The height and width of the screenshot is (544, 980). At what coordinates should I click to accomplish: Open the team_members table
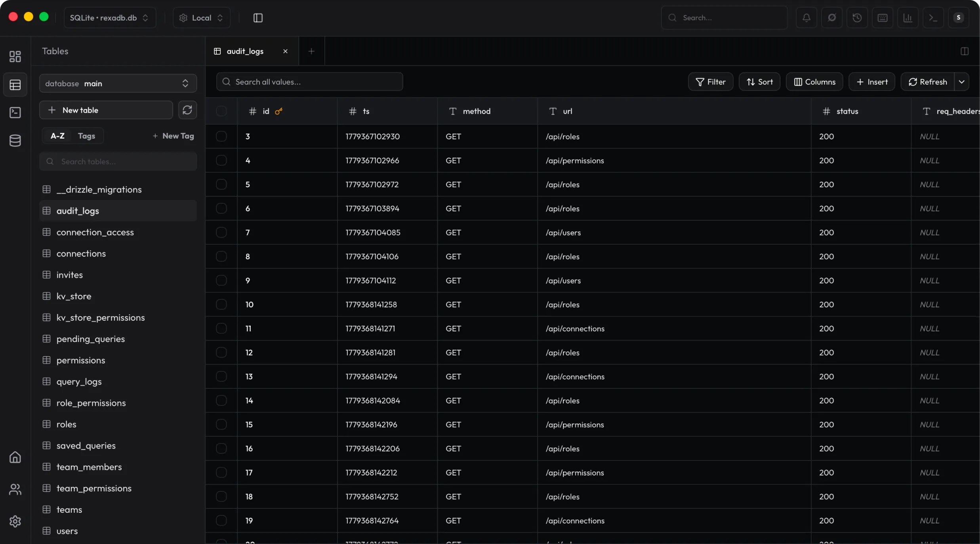pyautogui.click(x=118, y=467)
